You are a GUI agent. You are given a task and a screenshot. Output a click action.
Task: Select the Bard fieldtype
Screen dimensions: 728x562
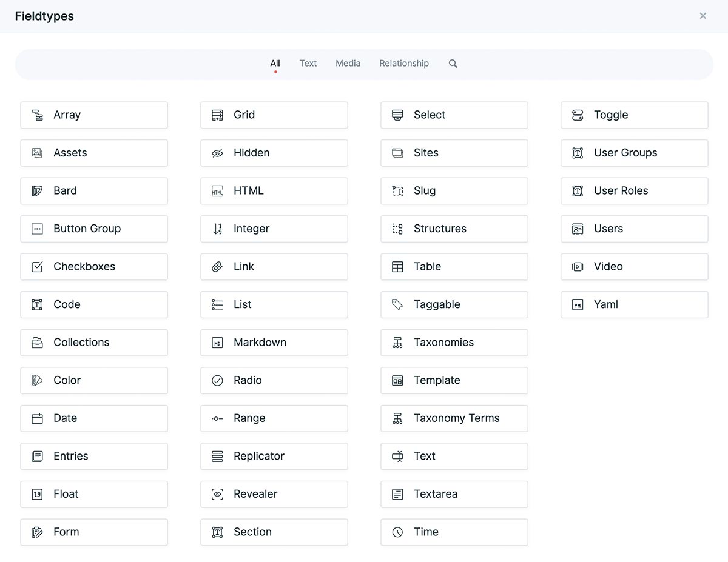(93, 190)
